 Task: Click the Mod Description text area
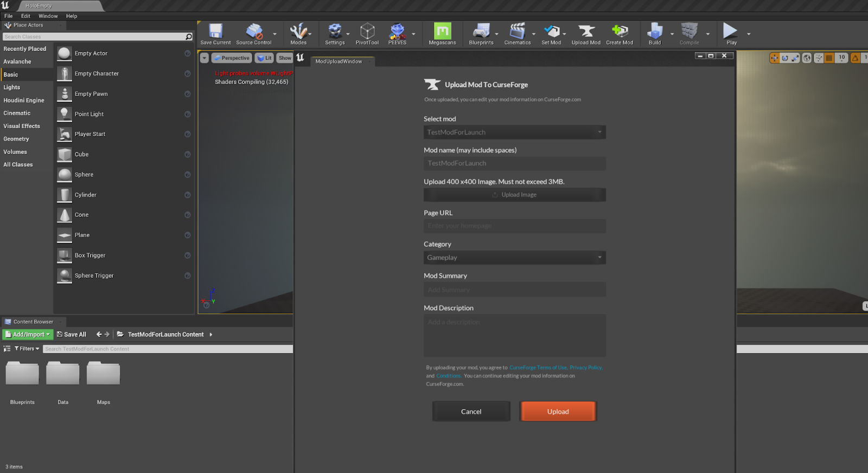pyautogui.click(x=514, y=335)
